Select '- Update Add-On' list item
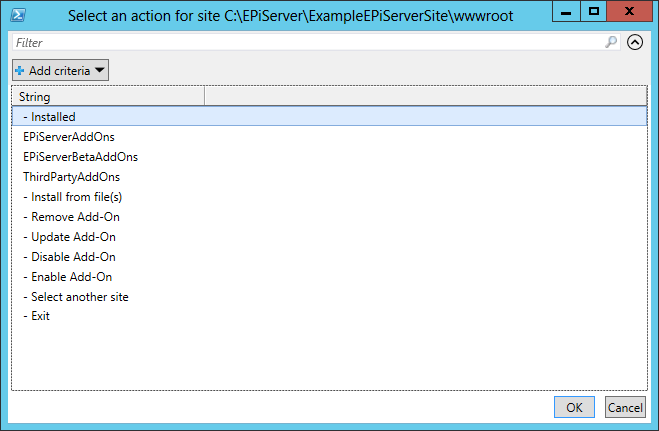Image resolution: width=659 pixels, height=431 pixels. (x=69, y=237)
